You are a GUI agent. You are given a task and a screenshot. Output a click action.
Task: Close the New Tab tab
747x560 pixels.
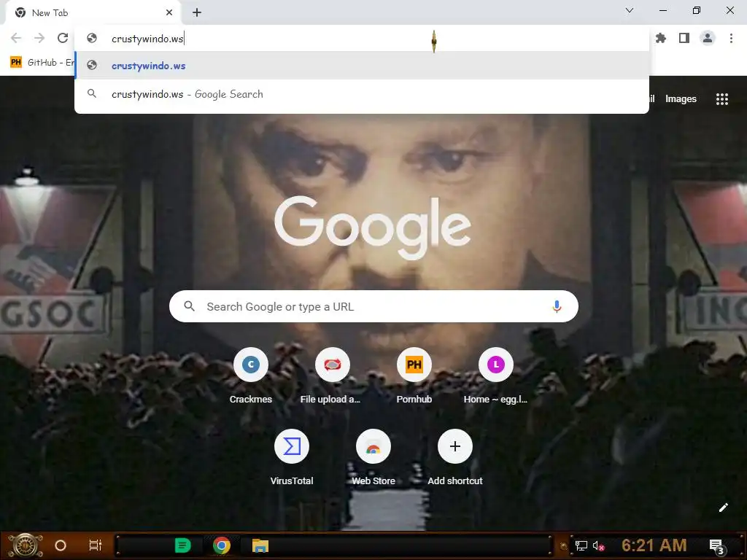point(169,13)
